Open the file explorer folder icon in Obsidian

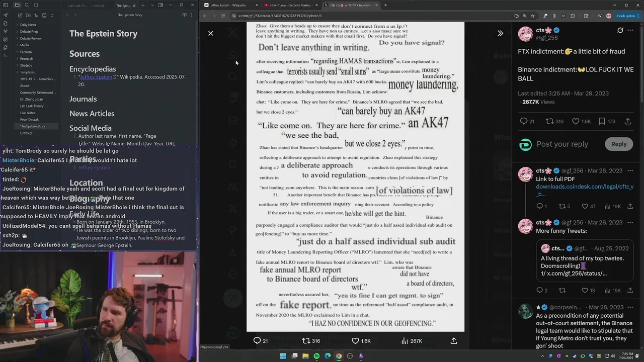click(17, 5)
